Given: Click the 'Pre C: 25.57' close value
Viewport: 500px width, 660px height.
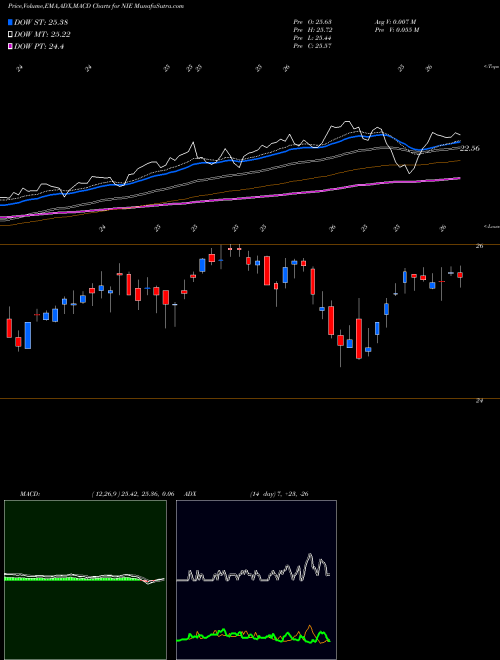Looking at the screenshot, I should point(314,46).
